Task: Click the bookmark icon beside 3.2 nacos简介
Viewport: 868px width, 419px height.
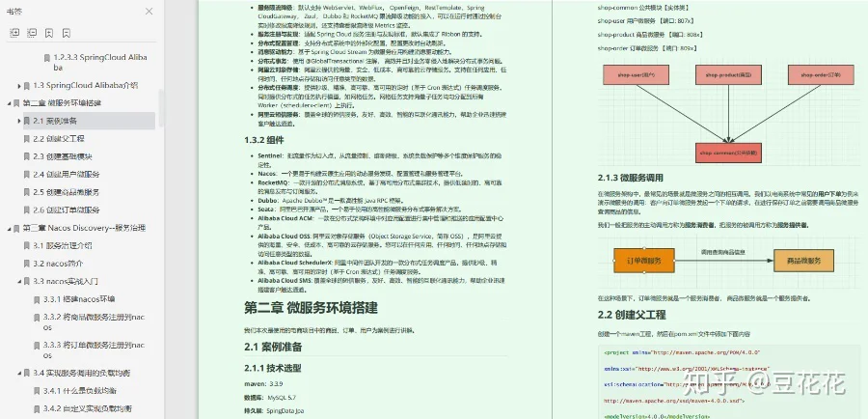Action: [27, 264]
